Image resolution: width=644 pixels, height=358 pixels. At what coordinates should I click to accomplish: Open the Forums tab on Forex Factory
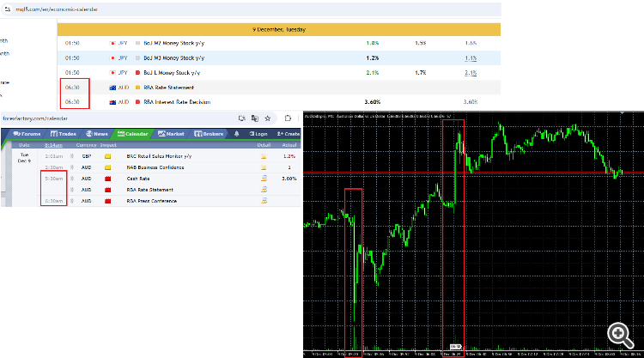point(27,134)
